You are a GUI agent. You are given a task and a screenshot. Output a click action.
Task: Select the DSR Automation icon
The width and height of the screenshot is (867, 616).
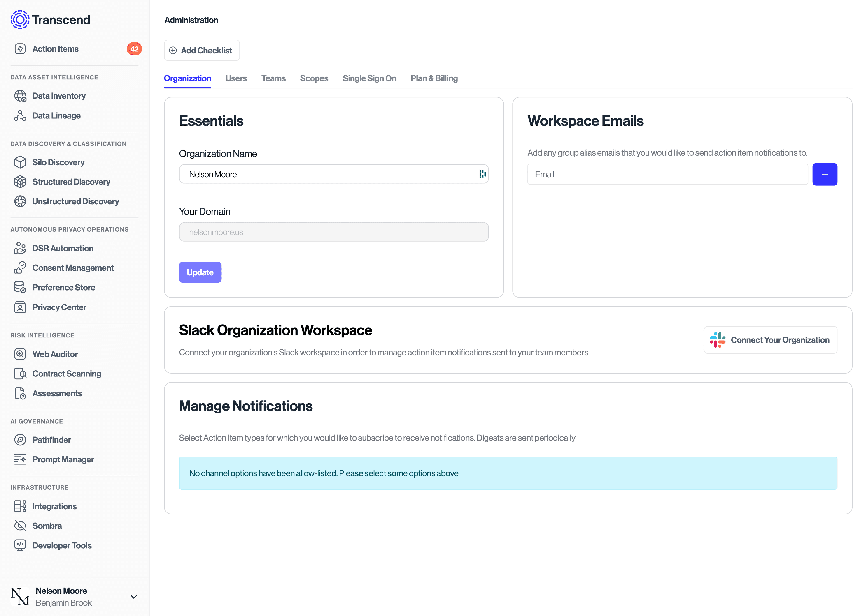[20, 248]
